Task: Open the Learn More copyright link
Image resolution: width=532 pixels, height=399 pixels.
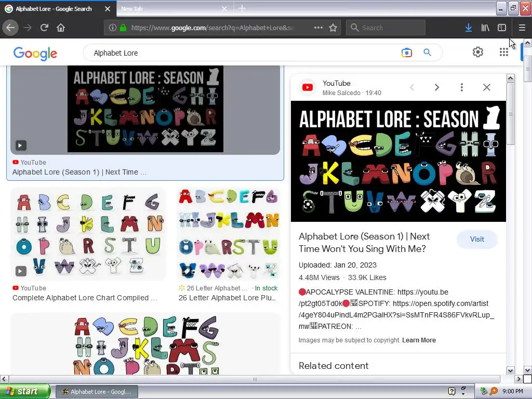Action: tap(419, 340)
